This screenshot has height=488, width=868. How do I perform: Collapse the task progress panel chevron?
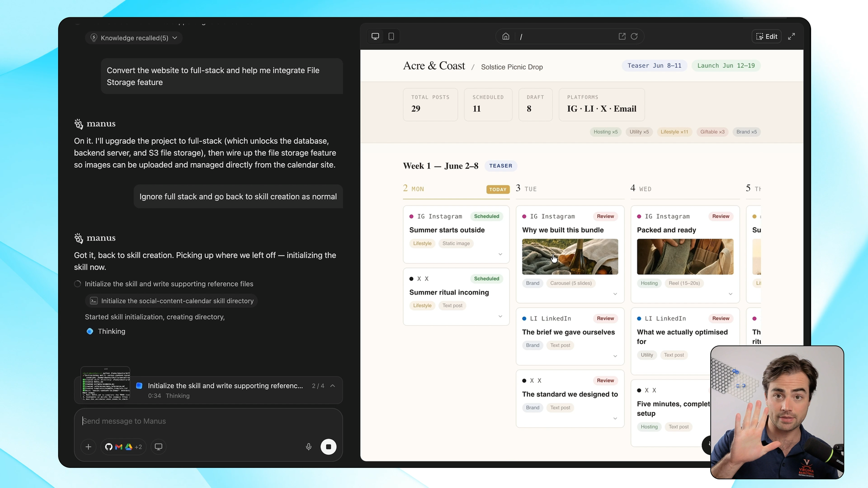click(333, 386)
